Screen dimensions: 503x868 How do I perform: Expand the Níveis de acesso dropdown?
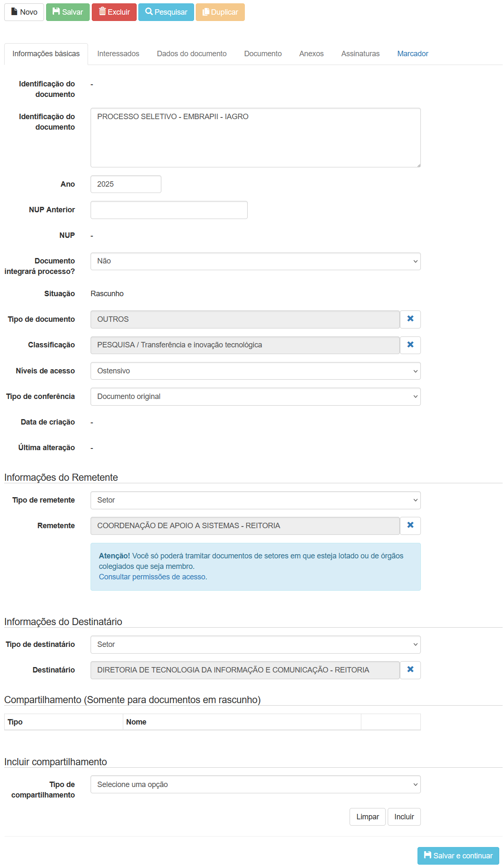[255, 371]
